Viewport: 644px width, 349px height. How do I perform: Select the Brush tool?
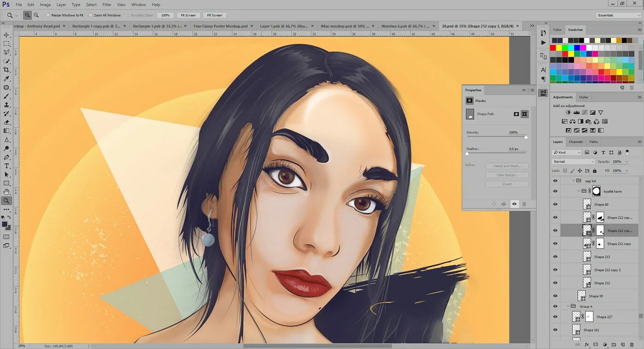[x=6, y=96]
